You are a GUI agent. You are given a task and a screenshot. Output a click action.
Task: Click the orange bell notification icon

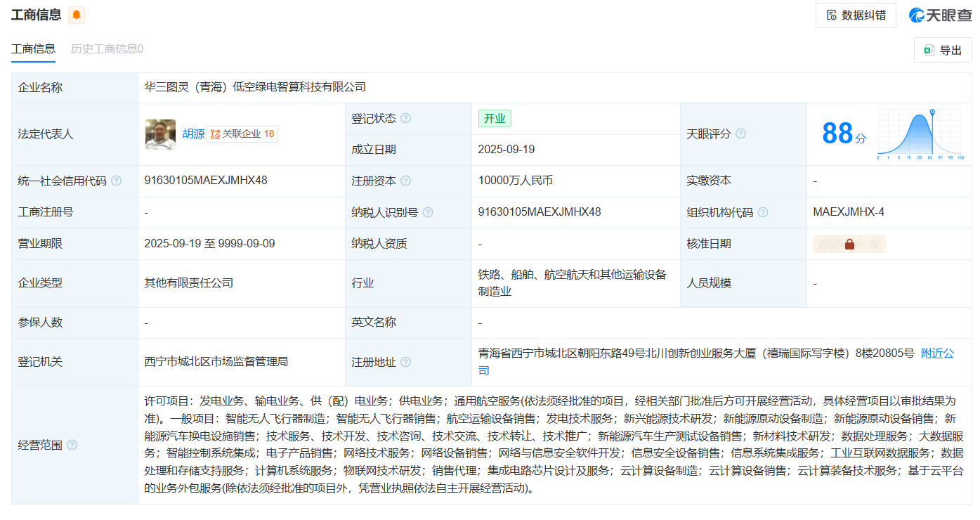(77, 15)
